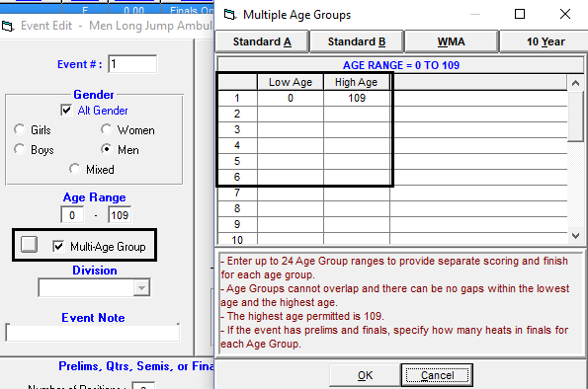Click the Event # input field
588x389 pixels.
(132, 64)
